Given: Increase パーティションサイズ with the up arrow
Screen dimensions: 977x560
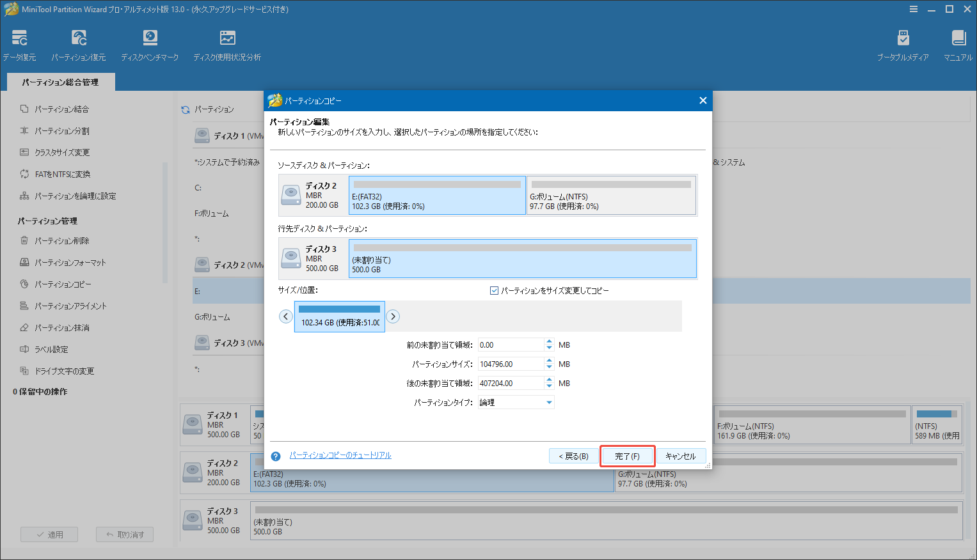Looking at the screenshot, I should pyautogui.click(x=549, y=361).
